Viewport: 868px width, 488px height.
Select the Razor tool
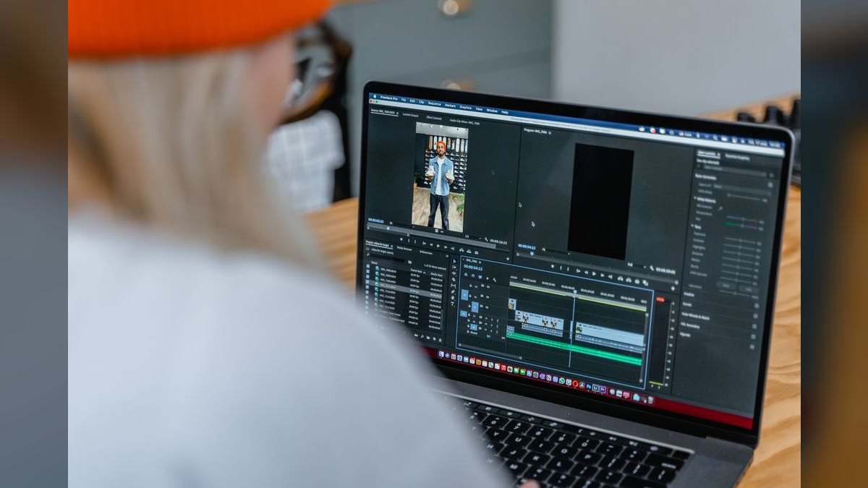click(x=454, y=280)
